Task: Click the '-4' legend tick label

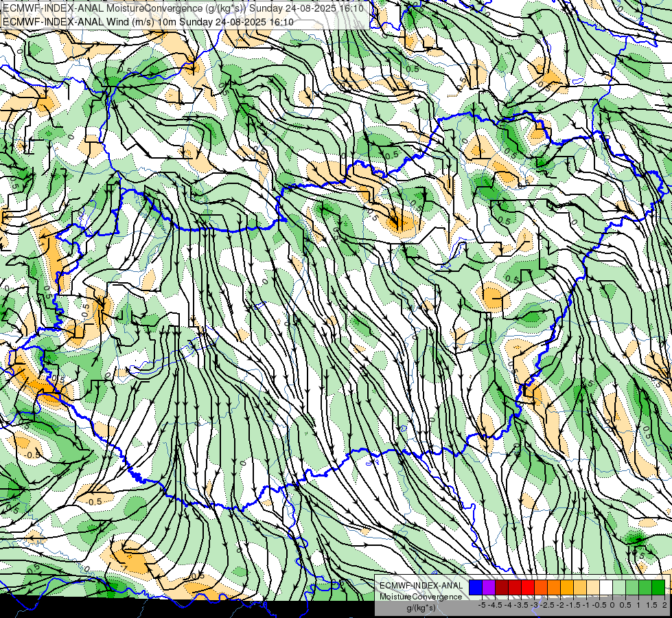Action: [508, 605]
